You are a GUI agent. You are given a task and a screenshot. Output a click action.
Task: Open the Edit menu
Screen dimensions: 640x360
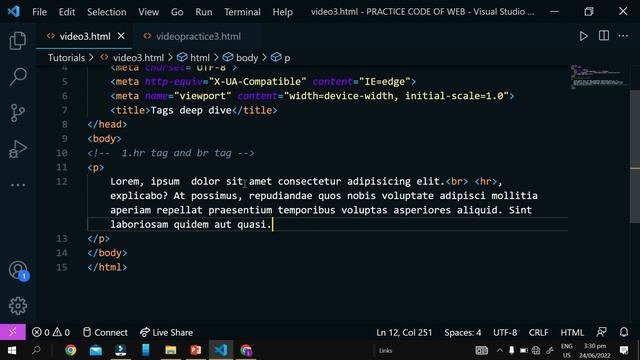(x=67, y=12)
